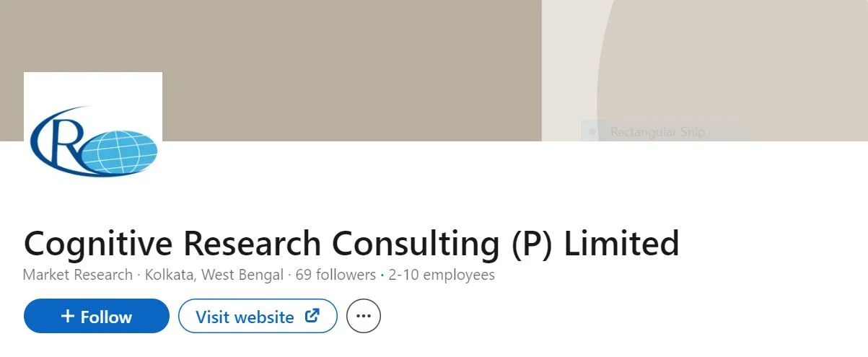Click the Kolkata, West Bengal location text

[x=214, y=275]
